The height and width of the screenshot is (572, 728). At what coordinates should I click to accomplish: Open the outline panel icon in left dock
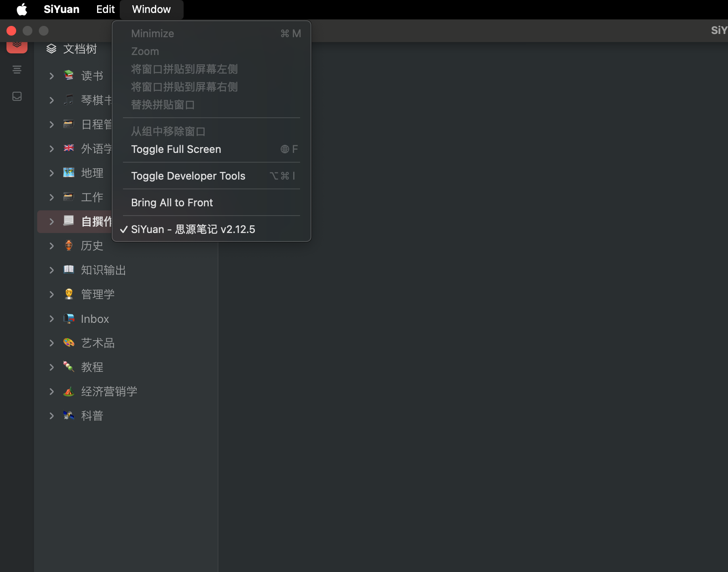[17, 70]
